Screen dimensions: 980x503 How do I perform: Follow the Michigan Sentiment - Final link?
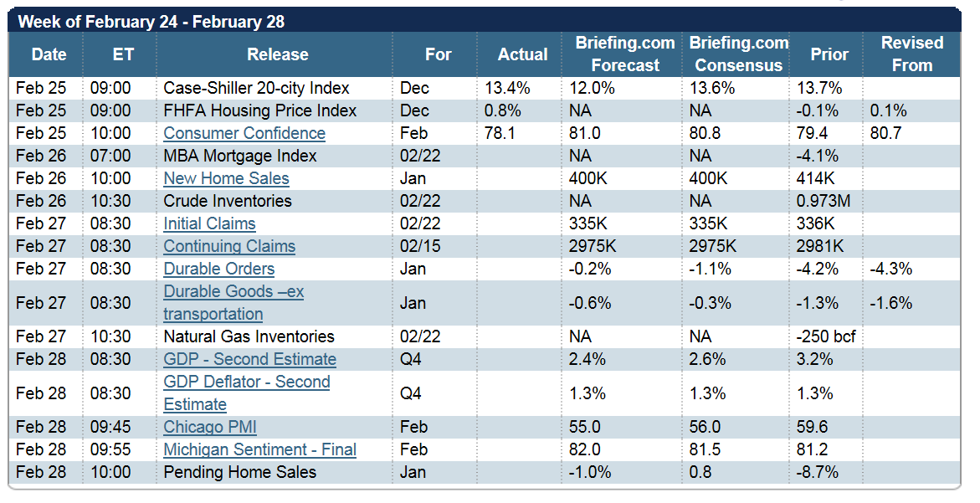tap(259, 449)
